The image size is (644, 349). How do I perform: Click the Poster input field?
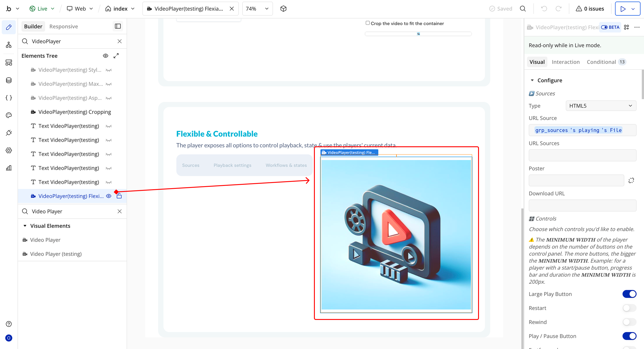(x=576, y=181)
